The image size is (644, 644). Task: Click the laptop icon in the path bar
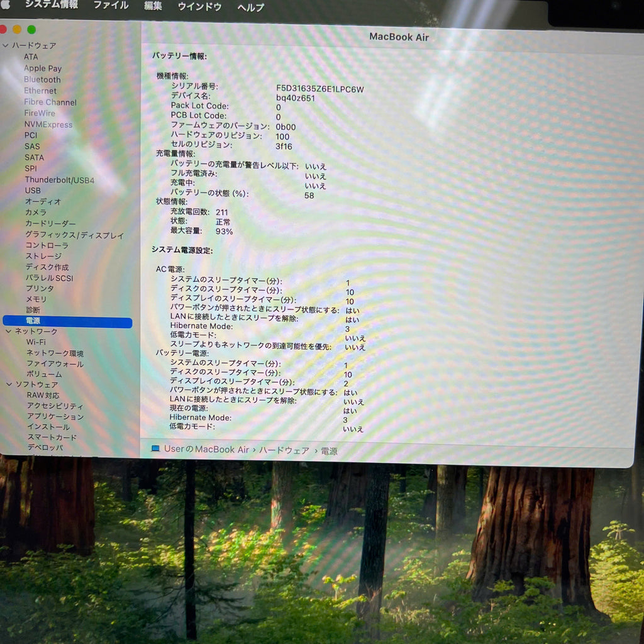(155, 449)
